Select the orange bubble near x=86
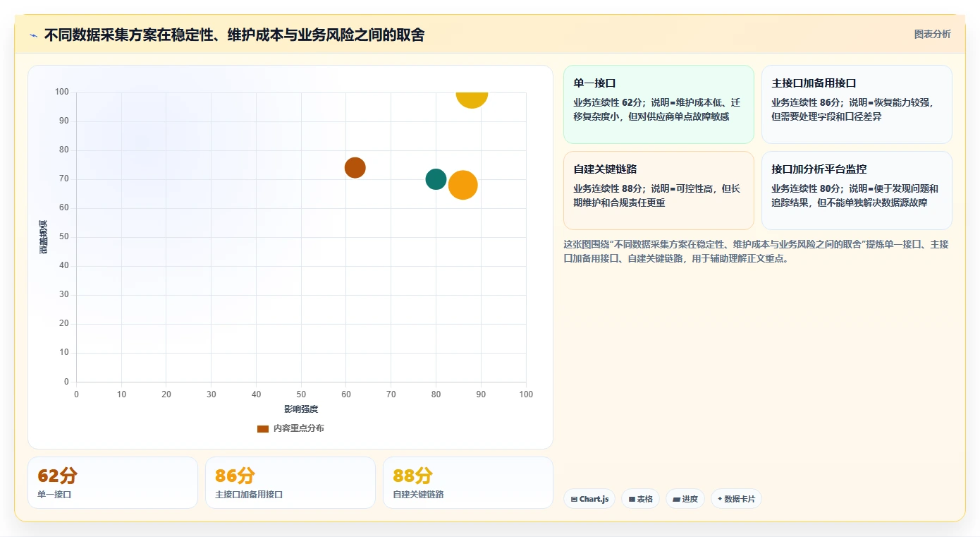 click(463, 185)
